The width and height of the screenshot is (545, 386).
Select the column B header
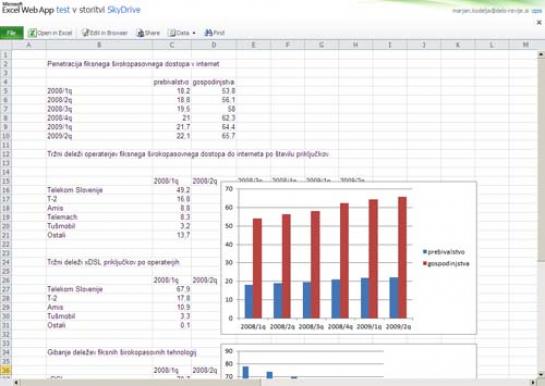tap(99, 45)
